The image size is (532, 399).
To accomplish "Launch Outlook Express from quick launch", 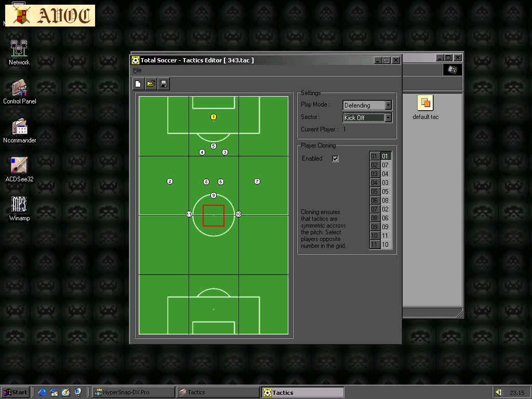I will pos(54,393).
